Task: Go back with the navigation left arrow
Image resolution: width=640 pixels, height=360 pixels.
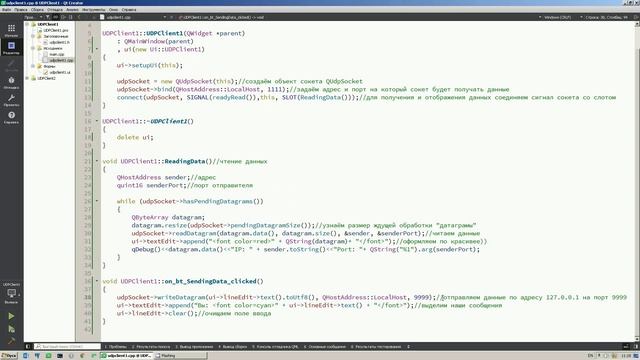Action: point(79,17)
